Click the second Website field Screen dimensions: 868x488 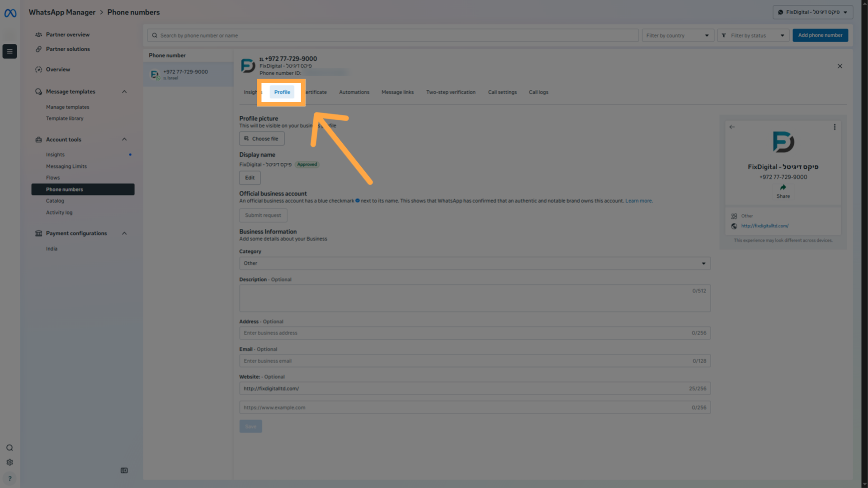475,407
